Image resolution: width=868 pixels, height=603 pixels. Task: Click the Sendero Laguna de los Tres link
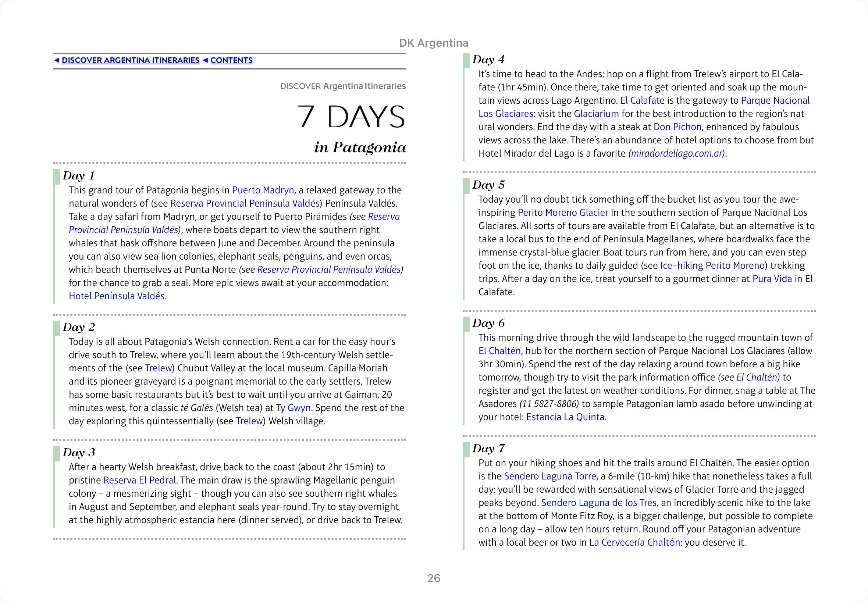click(x=598, y=503)
